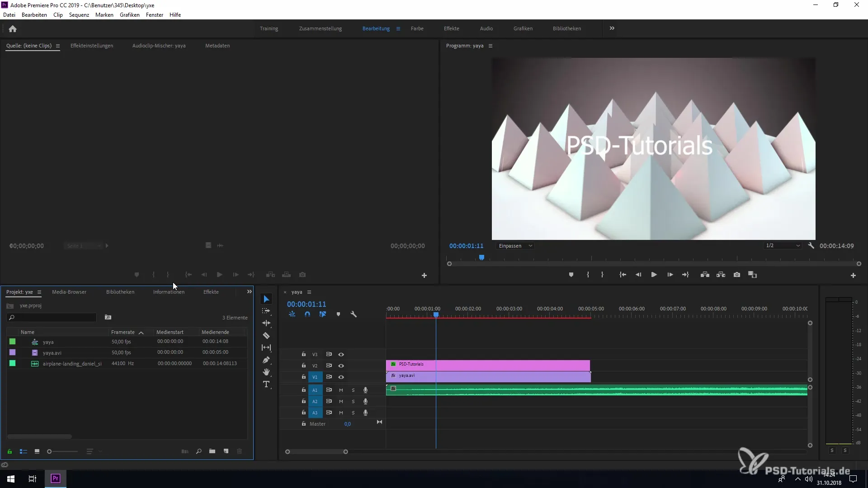Open Windows Start menu
Image resolution: width=868 pixels, height=488 pixels.
click(x=11, y=479)
